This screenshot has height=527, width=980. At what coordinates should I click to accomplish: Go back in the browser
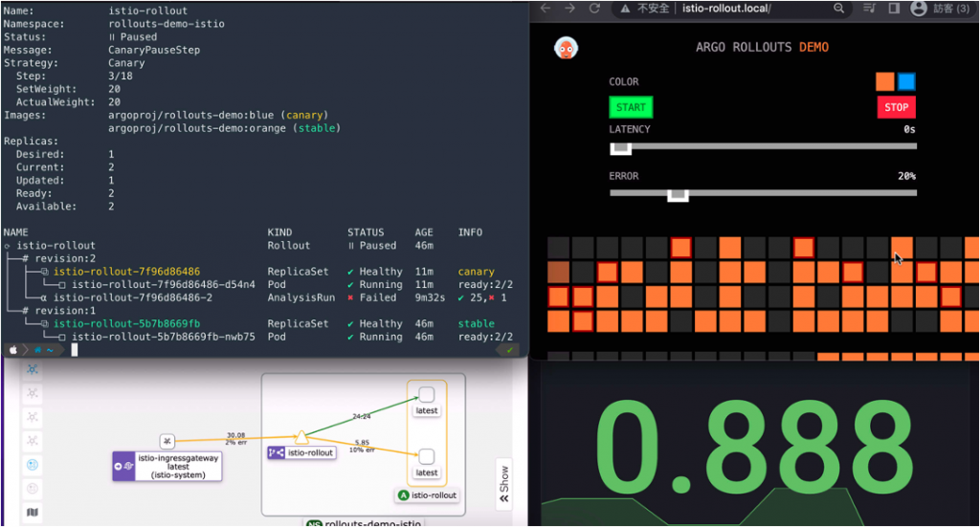click(545, 8)
